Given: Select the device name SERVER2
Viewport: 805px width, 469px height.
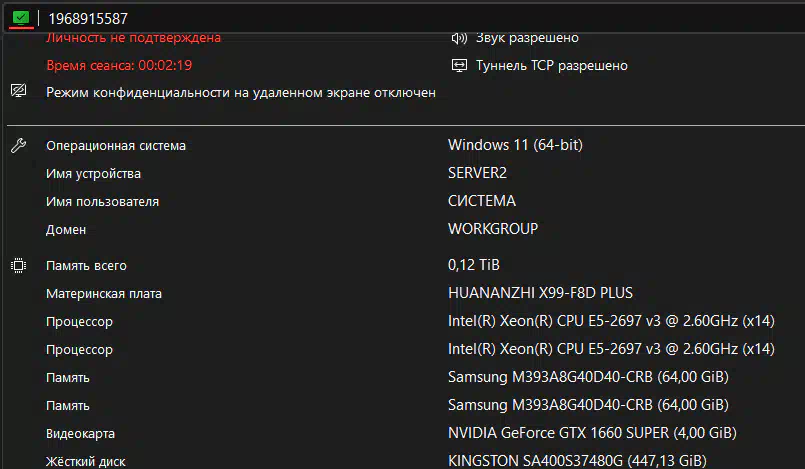Looking at the screenshot, I should coord(477,173).
